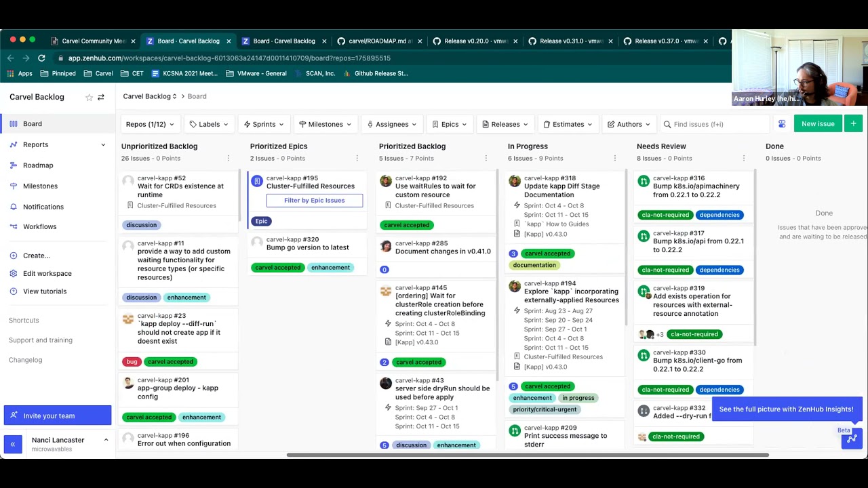This screenshot has height=488, width=868.
Task: Open the Estimates filter dropdown
Action: (x=568, y=124)
